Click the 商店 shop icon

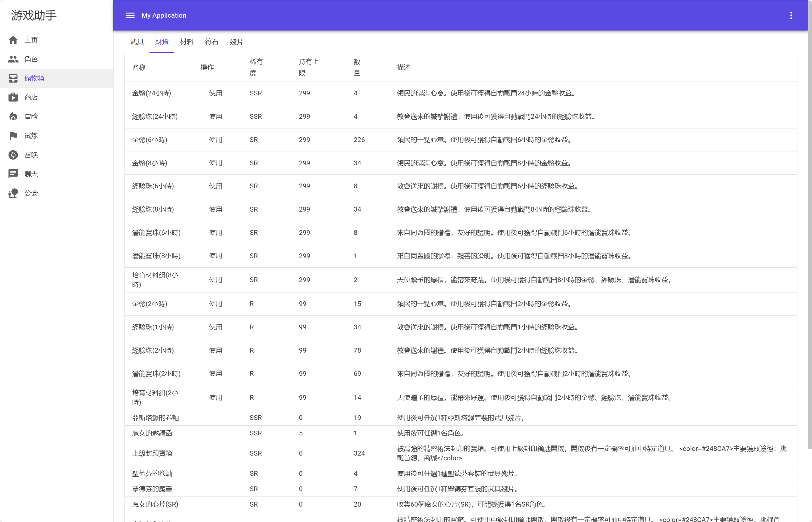13,97
